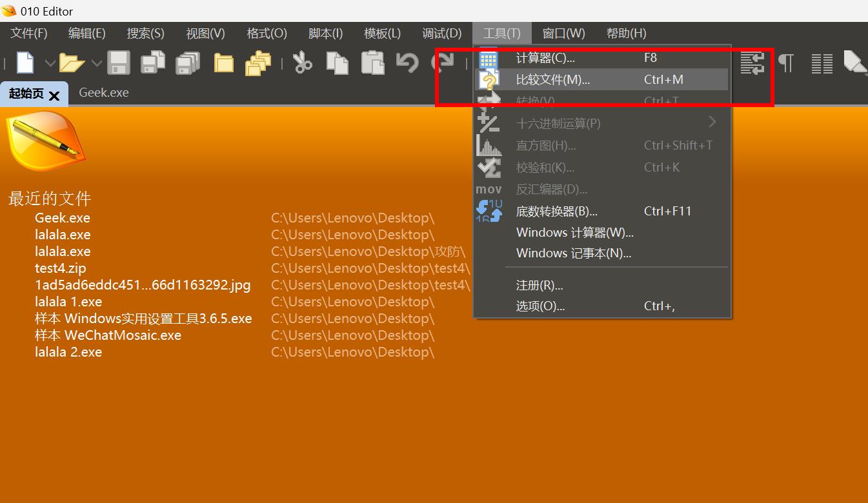Image resolution: width=868 pixels, height=503 pixels.
Task: Click the Save As double-floppy icon
Action: [153, 63]
